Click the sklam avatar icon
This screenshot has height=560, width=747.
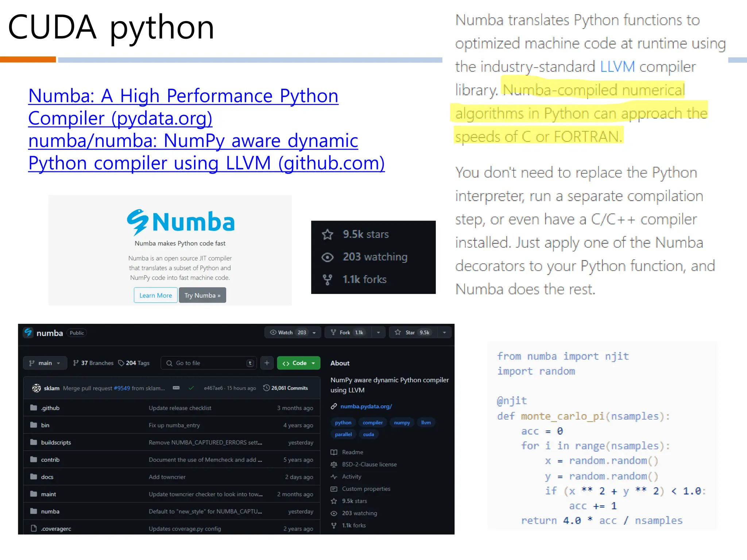point(36,388)
